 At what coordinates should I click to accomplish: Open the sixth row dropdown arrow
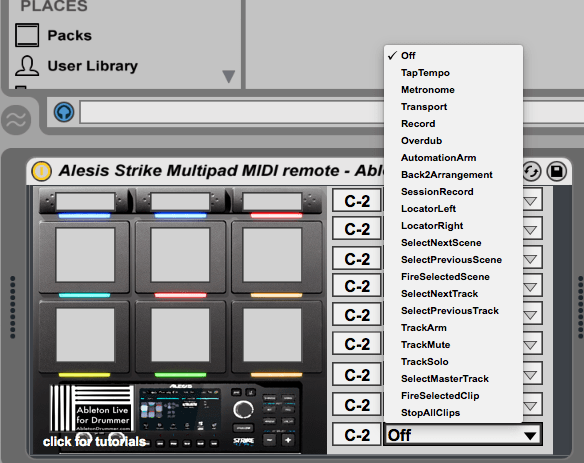[x=531, y=345]
